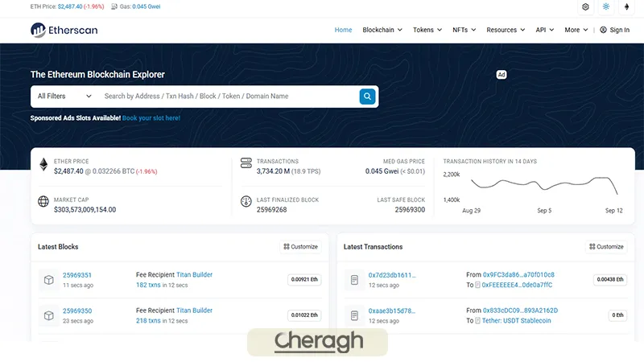This screenshot has height=362, width=644.
Task: Click the Last Finalized Block gauge icon
Action: tap(246, 201)
